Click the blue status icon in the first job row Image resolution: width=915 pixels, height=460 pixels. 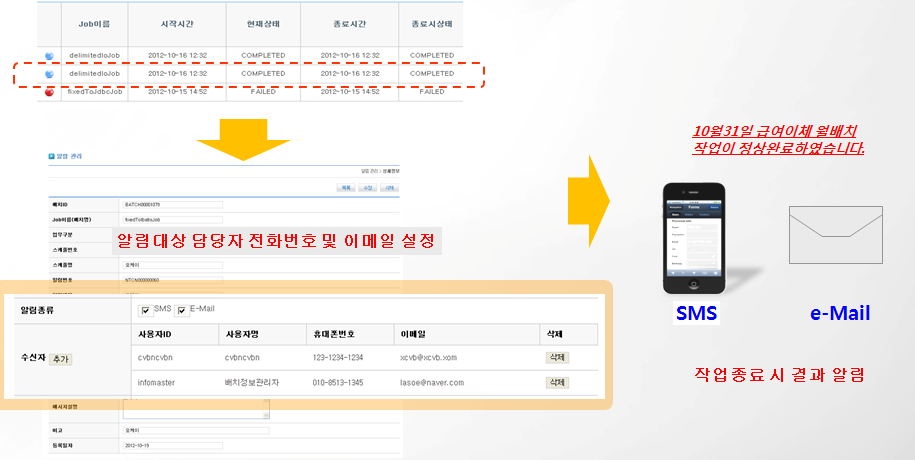coord(50,55)
